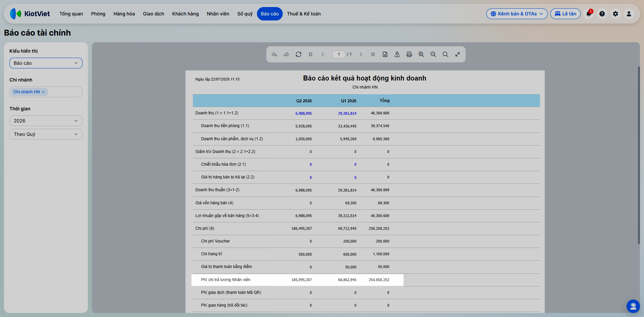The width and height of the screenshot is (644, 317).
Task: Click the row label Giá vốn hàng bán (4)
Action: tap(214, 203)
